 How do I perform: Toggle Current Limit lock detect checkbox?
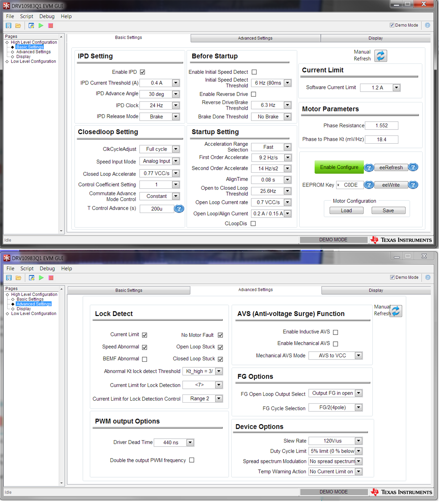[145, 335]
